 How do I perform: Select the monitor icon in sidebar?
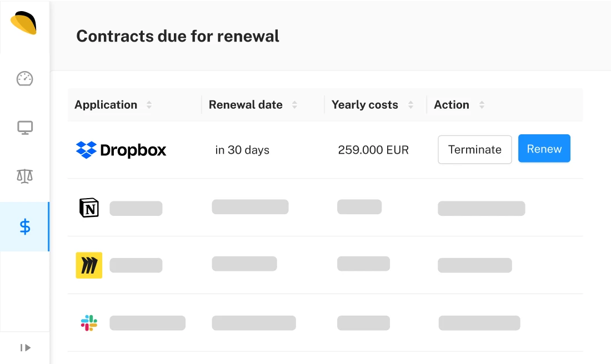tap(25, 128)
